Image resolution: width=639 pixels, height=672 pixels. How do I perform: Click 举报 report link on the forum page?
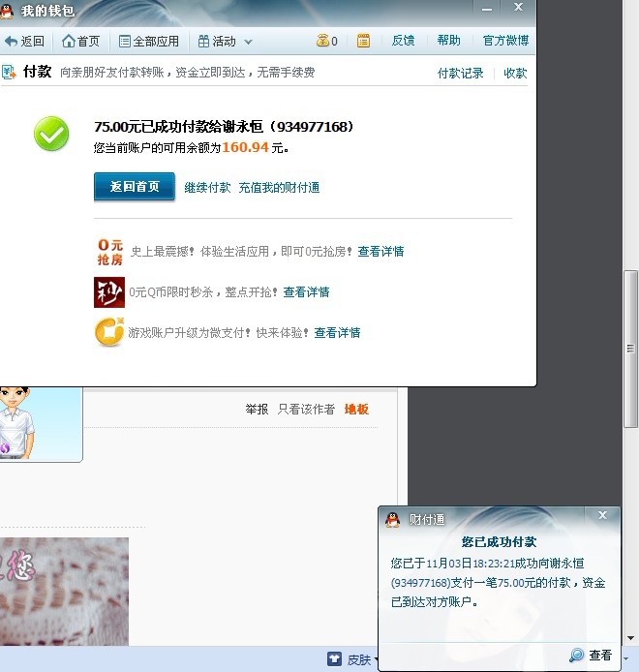pos(257,410)
